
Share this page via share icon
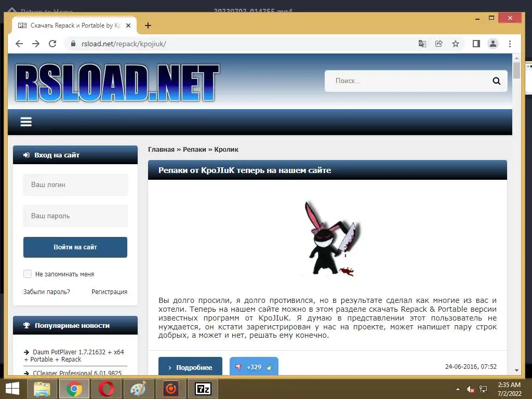click(x=438, y=44)
